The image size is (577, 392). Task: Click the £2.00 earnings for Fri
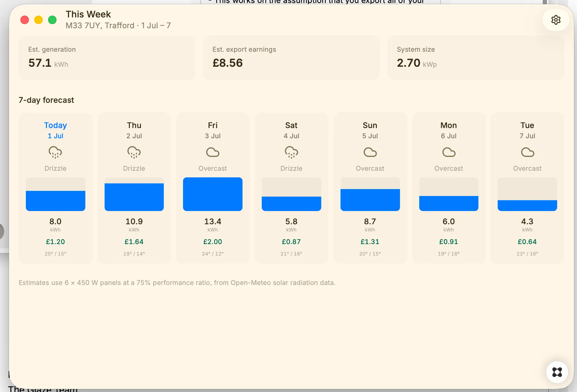pos(213,242)
